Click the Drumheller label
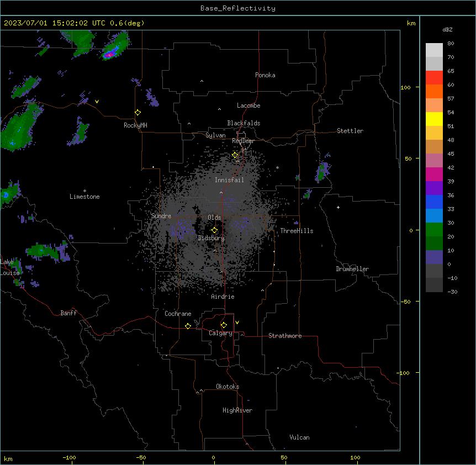 click(x=352, y=269)
